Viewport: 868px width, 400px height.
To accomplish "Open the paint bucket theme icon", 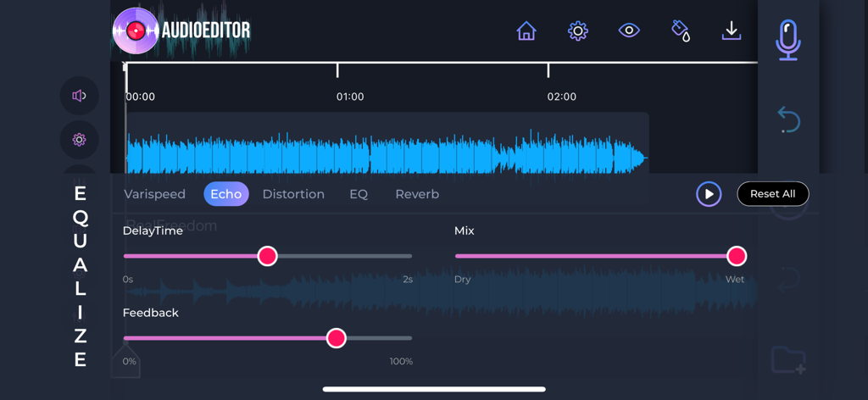I will pyautogui.click(x=681, y=31).
